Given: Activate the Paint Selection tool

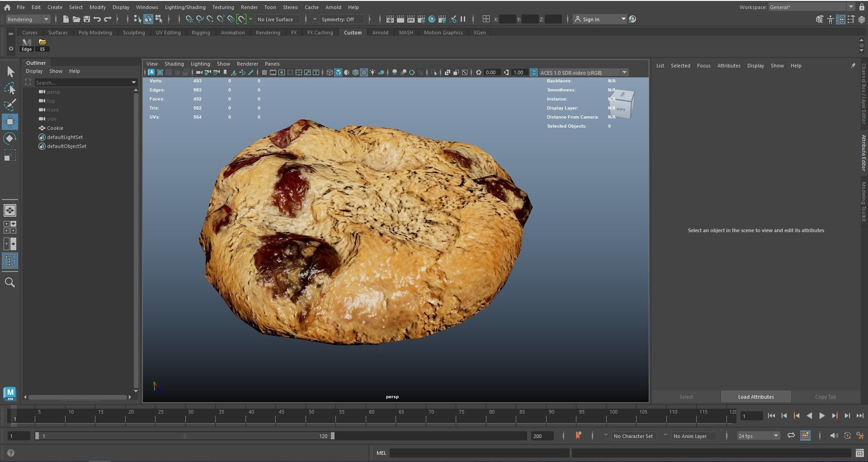Looking at the screenshot, I should coord(10,105).
